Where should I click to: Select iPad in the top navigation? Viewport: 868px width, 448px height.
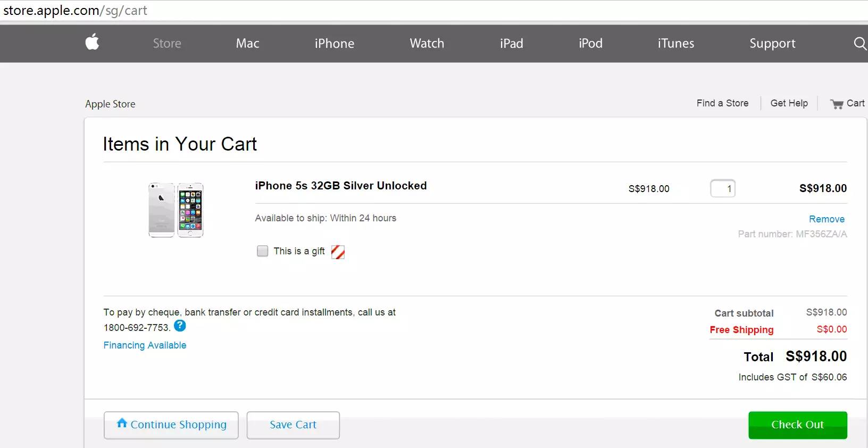click(x=511, y=44)
